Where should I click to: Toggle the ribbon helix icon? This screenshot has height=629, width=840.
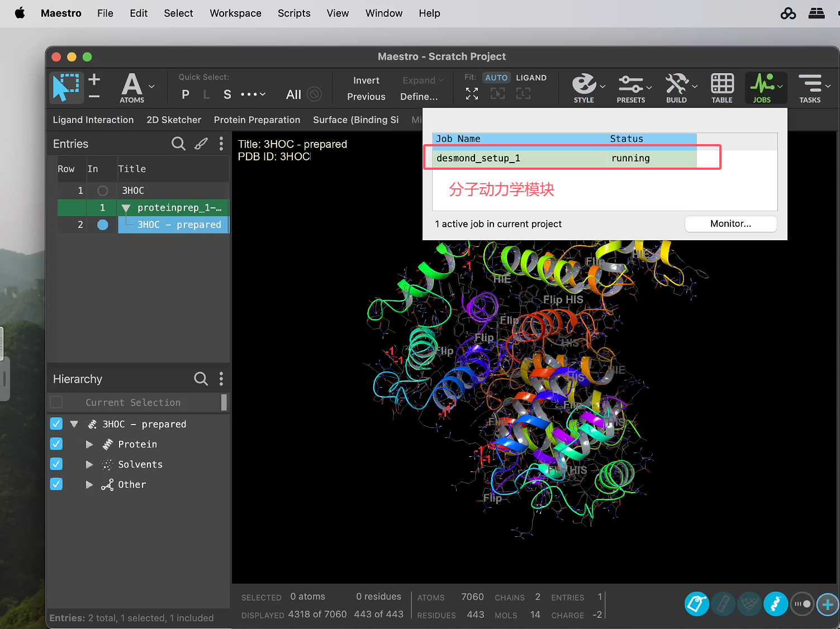pos(776,604)
